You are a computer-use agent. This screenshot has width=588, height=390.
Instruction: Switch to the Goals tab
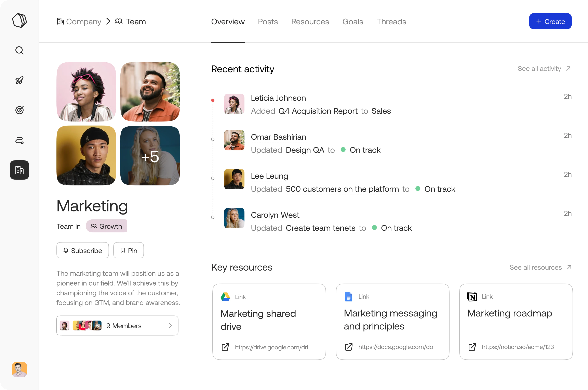352,22
